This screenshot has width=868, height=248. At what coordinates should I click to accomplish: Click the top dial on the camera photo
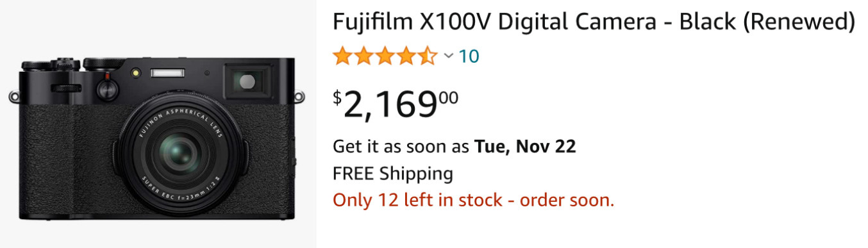105,63
